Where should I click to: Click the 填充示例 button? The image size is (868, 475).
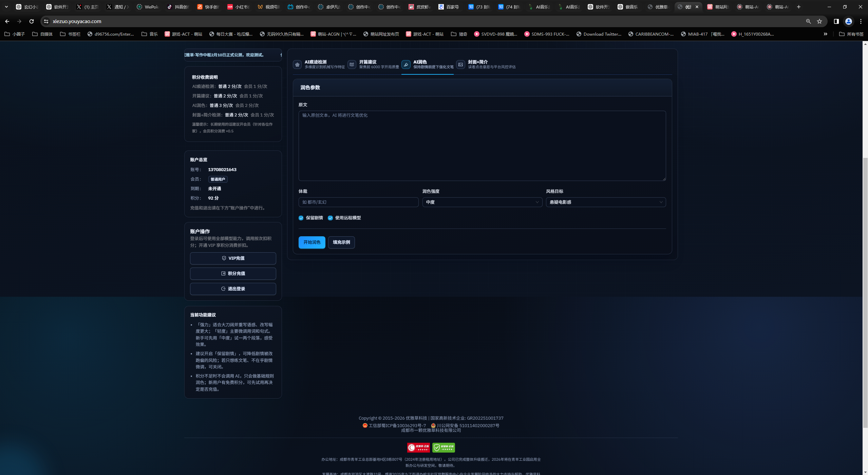[x=341, y=242]
